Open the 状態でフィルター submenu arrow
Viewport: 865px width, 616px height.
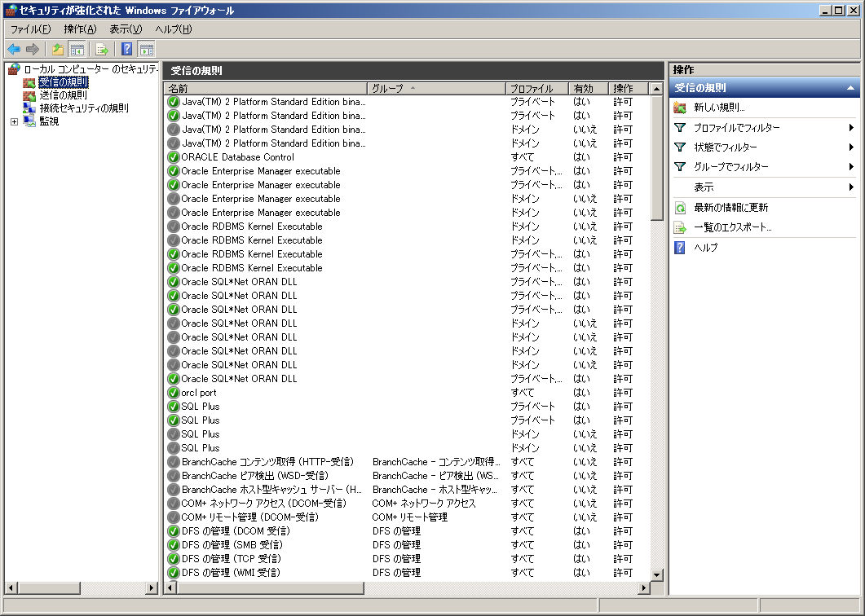[x=851, y=147]
